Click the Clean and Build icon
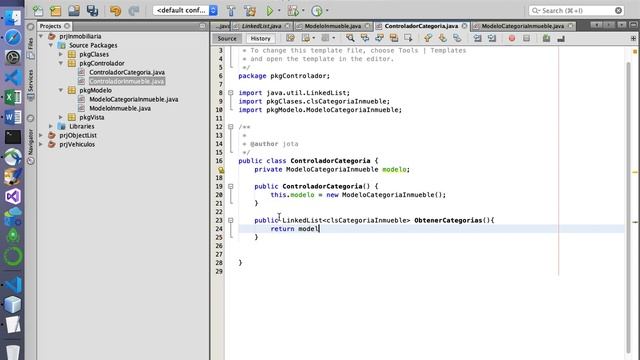The width and height of the screenshot is (640, 360). [x=250, y=11]
